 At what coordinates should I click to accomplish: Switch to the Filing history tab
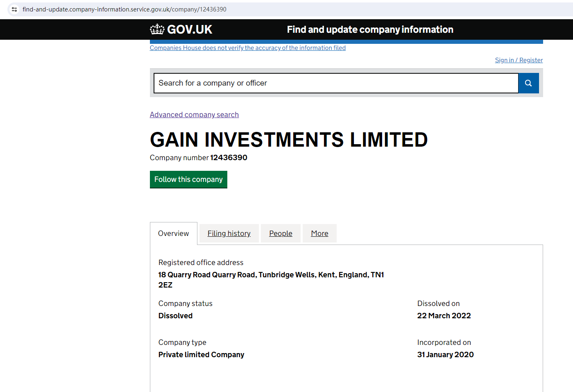[229, 233]
